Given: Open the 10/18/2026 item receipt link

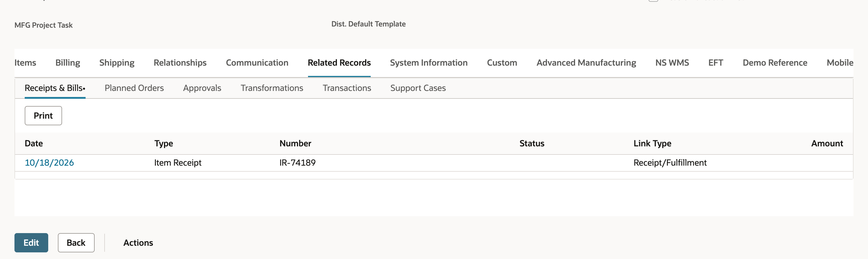Looking at the screenshot, I should [49, 163].
